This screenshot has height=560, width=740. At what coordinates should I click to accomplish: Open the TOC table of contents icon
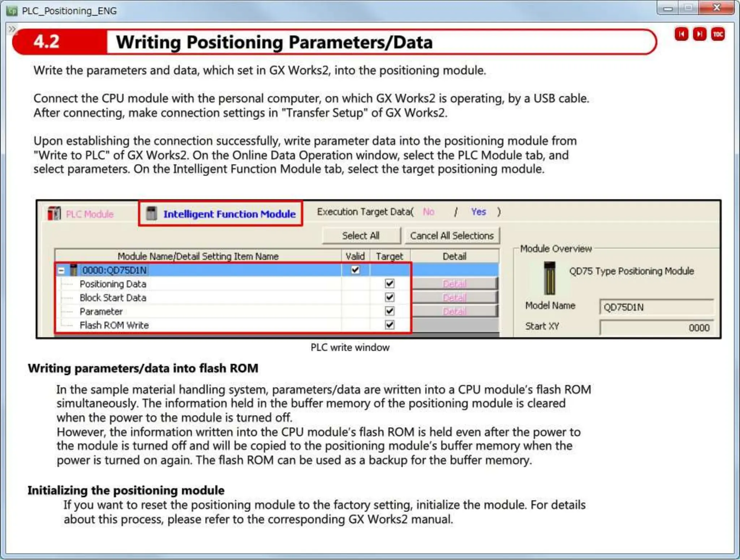(718, 34)
